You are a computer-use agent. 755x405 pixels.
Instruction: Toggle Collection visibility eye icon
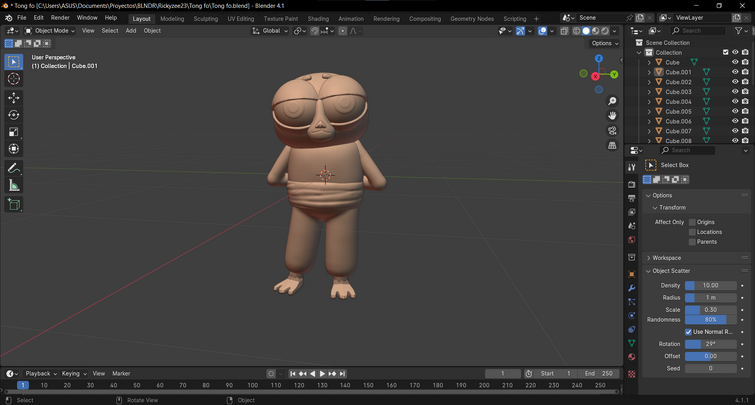coord(735,52)
